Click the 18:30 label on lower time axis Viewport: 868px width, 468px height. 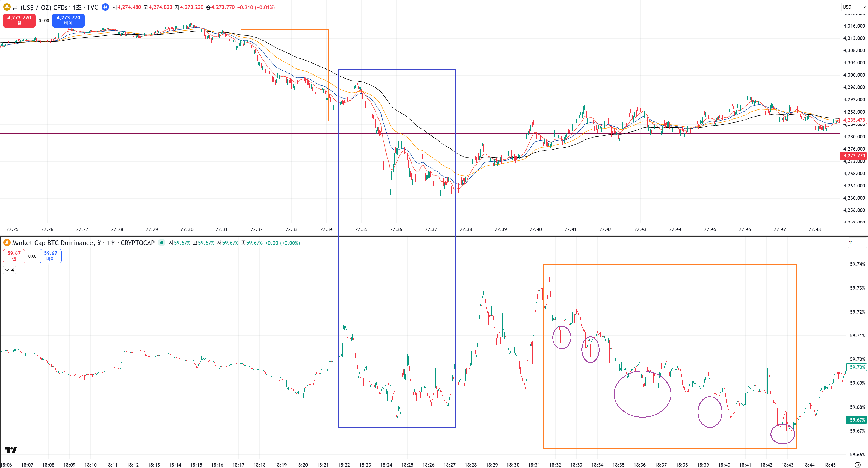pos(513,465)
